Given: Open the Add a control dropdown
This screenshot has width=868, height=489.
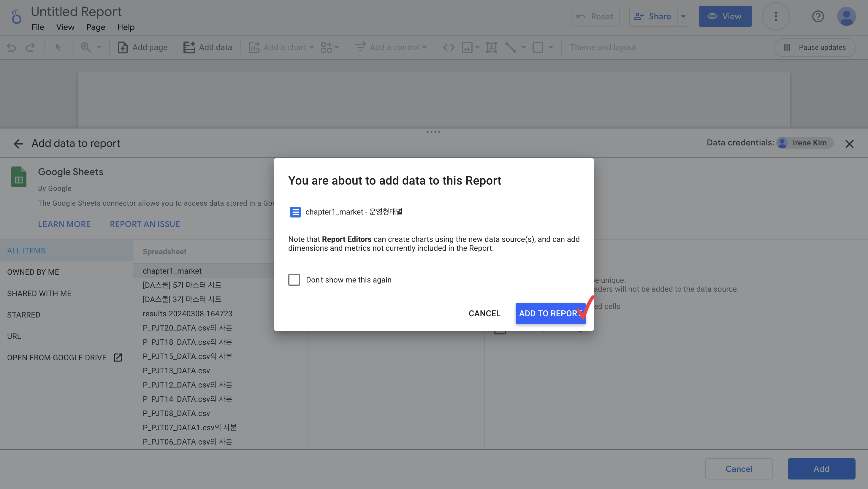Looking at the screenshot, I should 391,47.
